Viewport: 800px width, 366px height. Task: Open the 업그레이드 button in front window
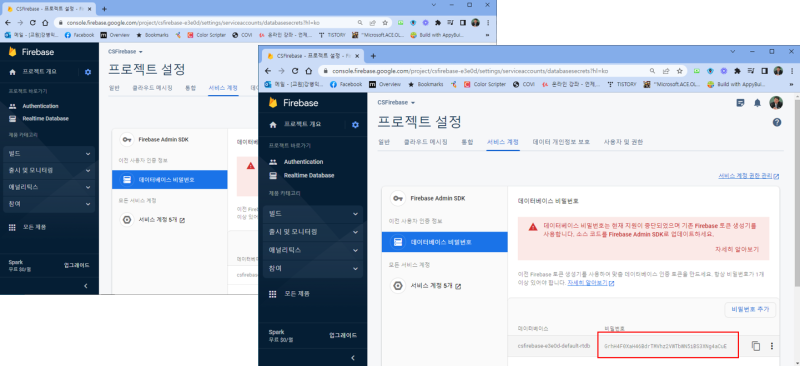pos(343,335)
